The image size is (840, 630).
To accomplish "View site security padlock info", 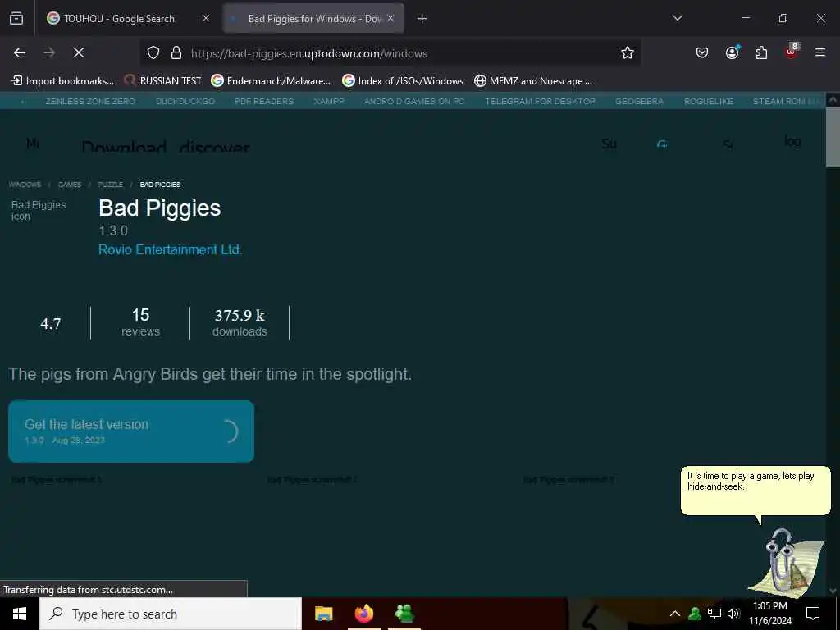I will (x=176, y=53).
